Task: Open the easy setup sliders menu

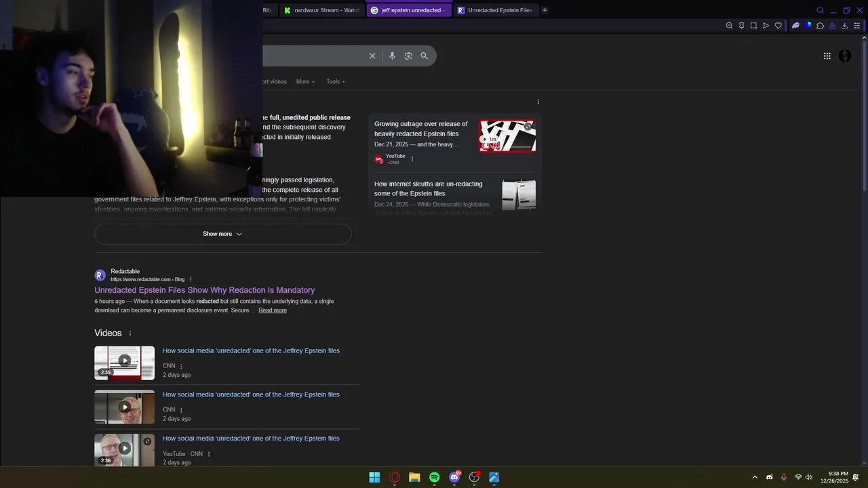Action: click(856, 26)
